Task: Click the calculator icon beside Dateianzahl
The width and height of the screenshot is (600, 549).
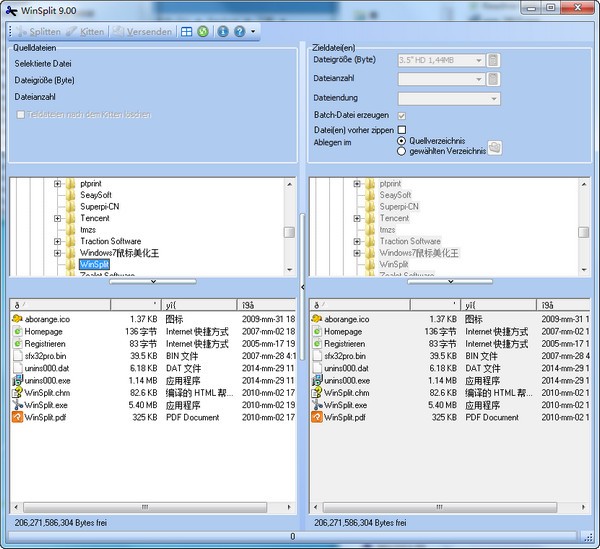Action: coord(493,79)
